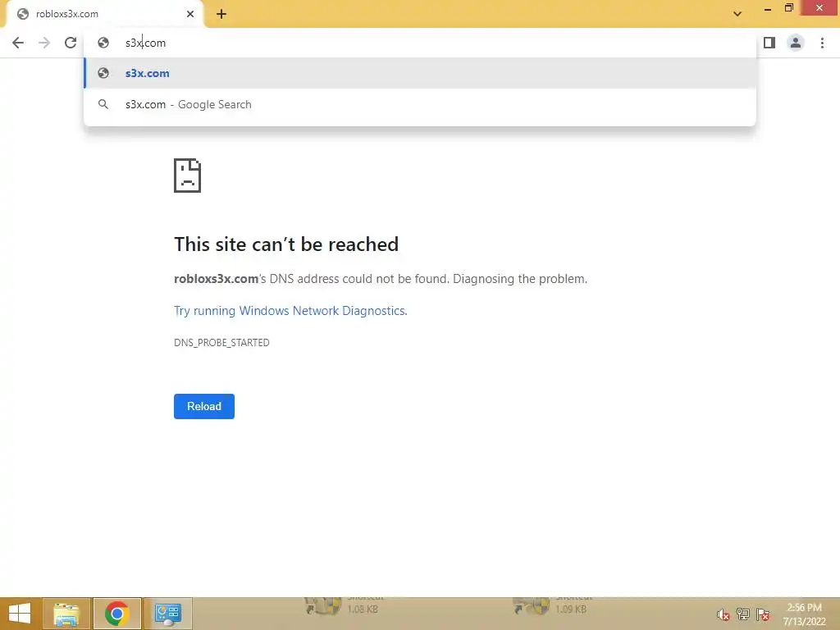Click the muted volume tray icon

coord(724,614)
